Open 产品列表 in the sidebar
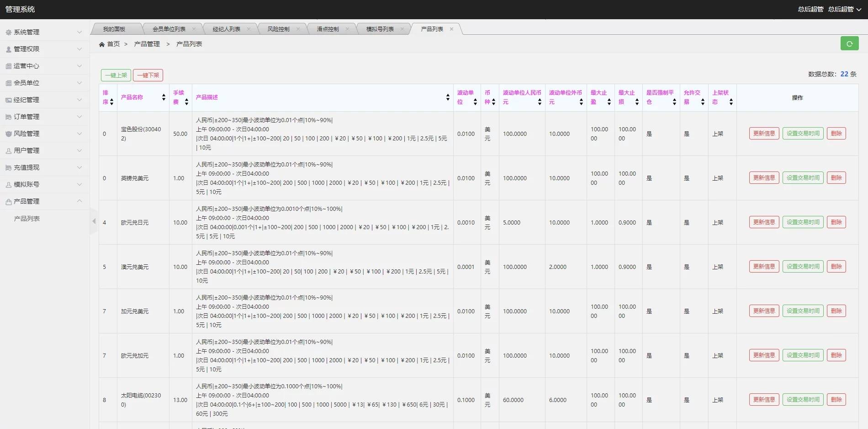Screen dimensions: 868x429 [x=27, y=219]
